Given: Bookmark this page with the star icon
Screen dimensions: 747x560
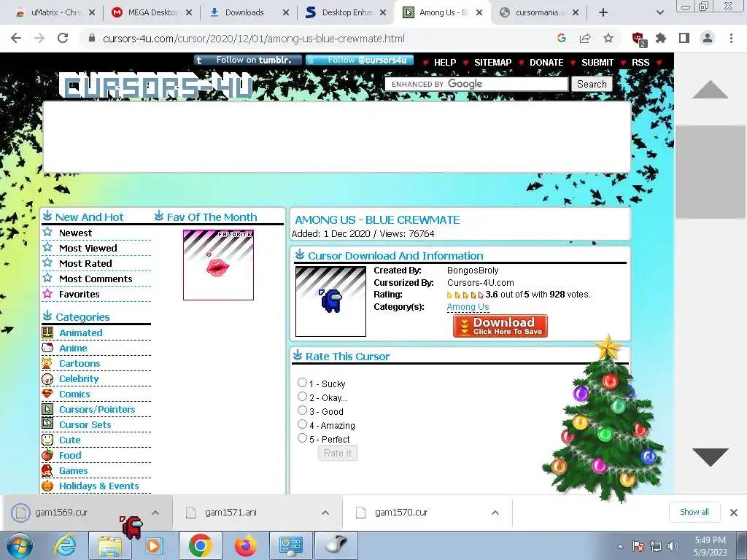Looking at the screenshot, I should tap(608, 38).
